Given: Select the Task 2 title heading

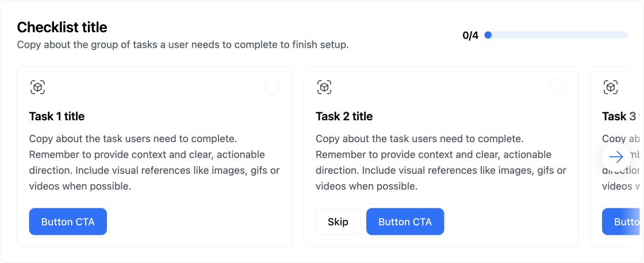Looking at the screenshot, I should [344, 116].
